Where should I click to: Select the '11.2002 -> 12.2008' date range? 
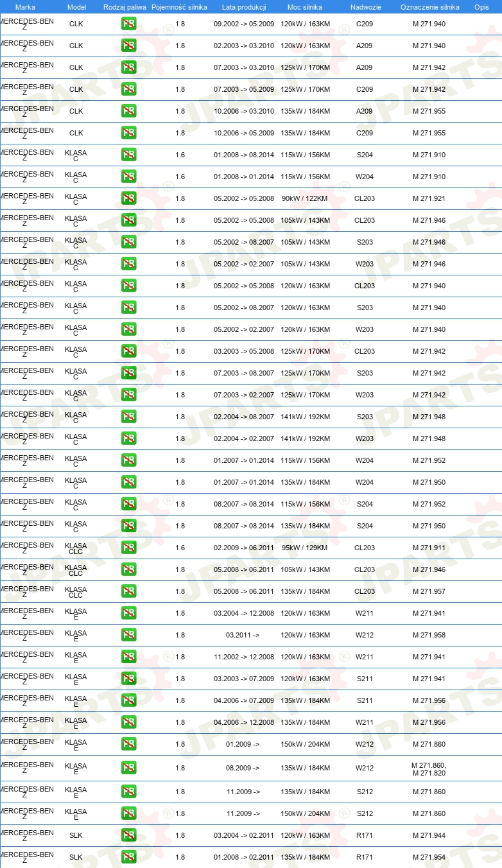(244, 657)
